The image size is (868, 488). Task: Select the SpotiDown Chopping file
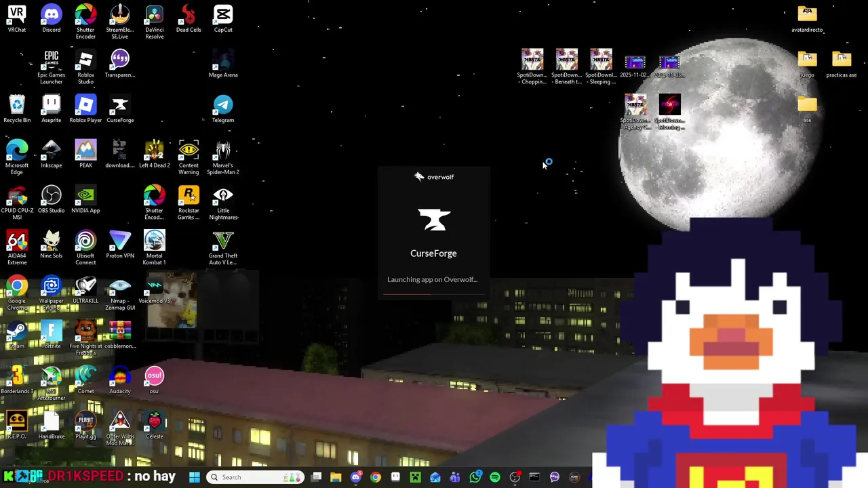point(532,67)
